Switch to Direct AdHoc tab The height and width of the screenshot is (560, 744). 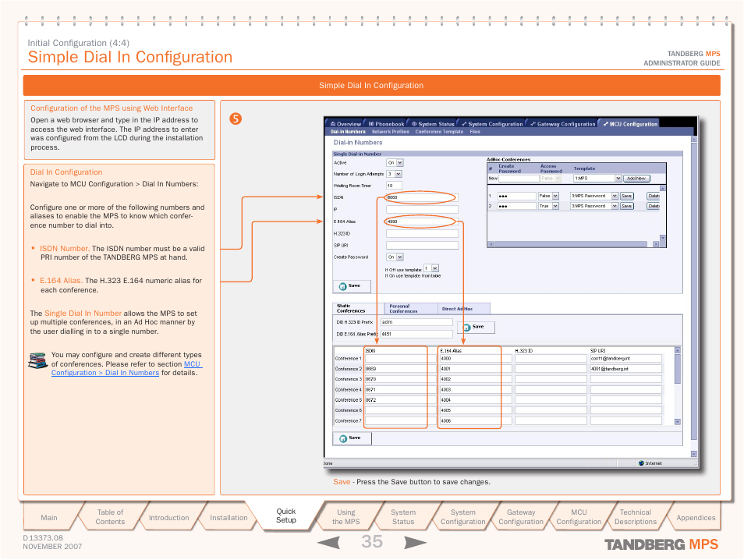[x=463, y=309]
